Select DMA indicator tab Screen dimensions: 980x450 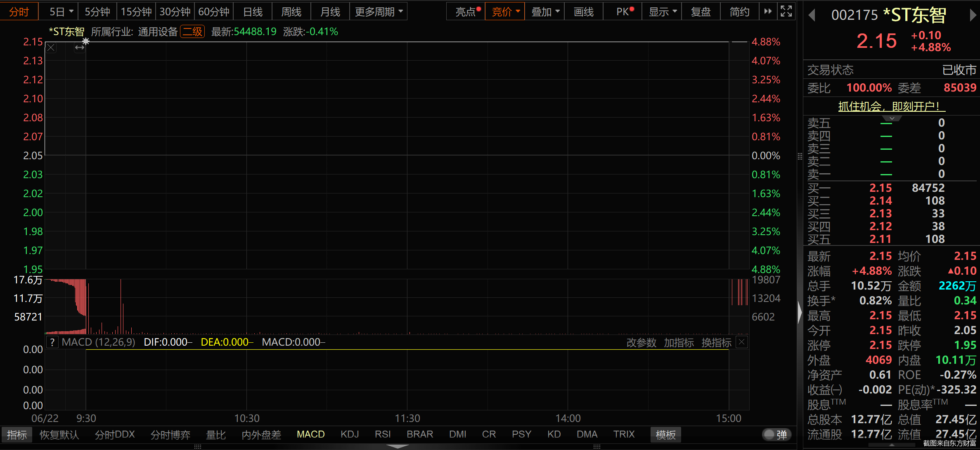click(x=587, y=434)
